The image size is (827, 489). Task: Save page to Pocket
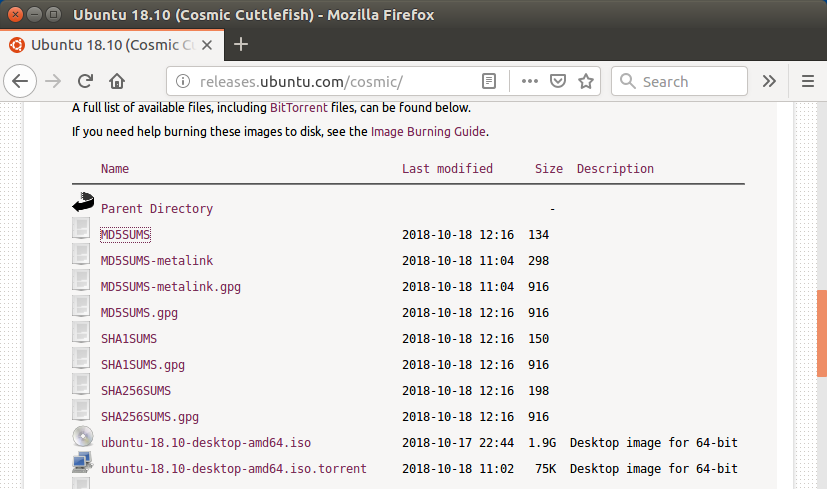tap(558, 81)
